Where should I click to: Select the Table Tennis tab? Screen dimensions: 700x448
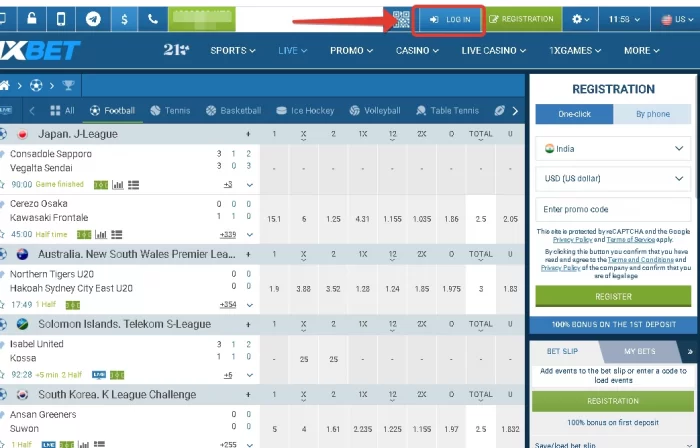click(447, 111)
